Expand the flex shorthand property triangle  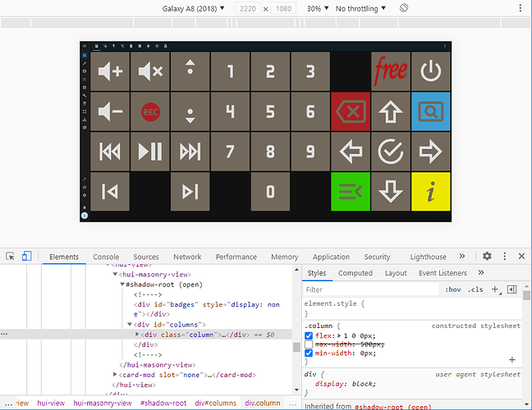tap(339, 336)
